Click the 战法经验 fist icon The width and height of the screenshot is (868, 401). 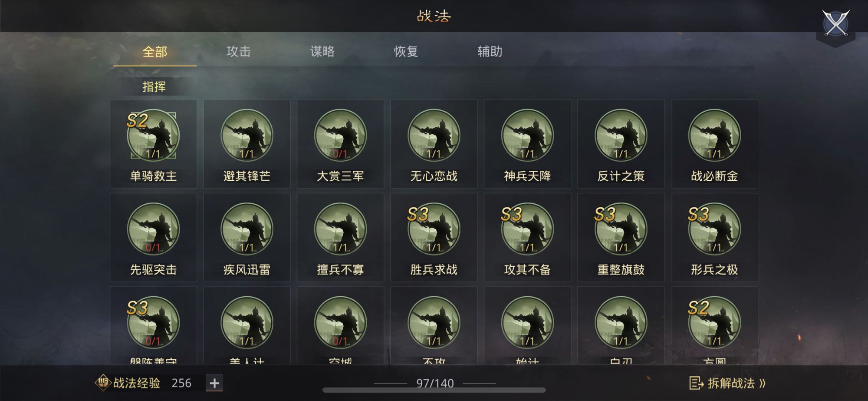point(103,383)
